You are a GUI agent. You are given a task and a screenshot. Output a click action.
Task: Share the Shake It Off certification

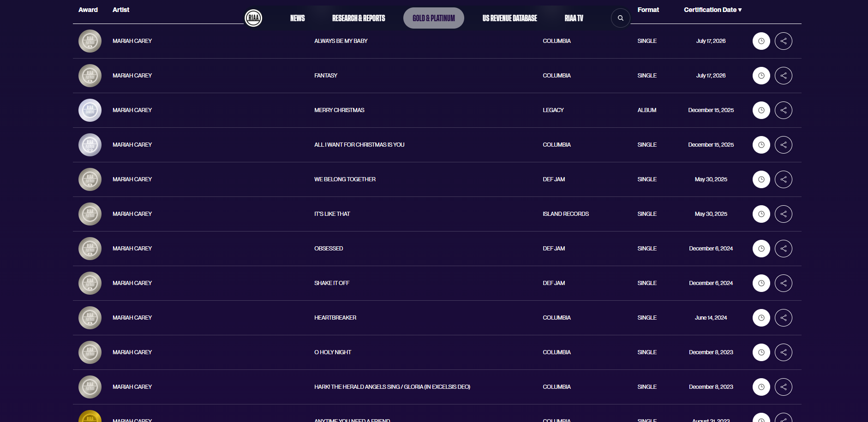tap(784, 283)
